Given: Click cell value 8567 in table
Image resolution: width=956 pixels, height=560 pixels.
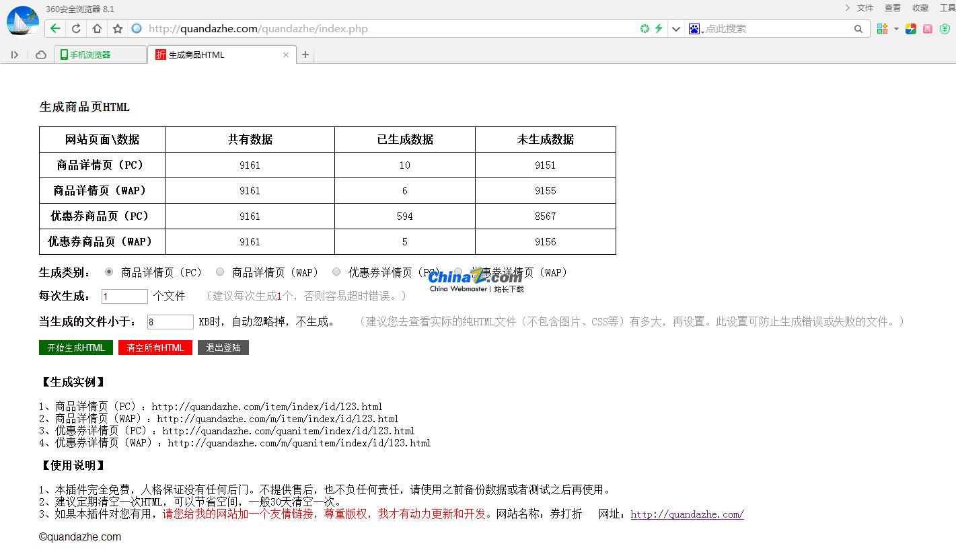Looking at the screenshot, I should coord(546,216).
